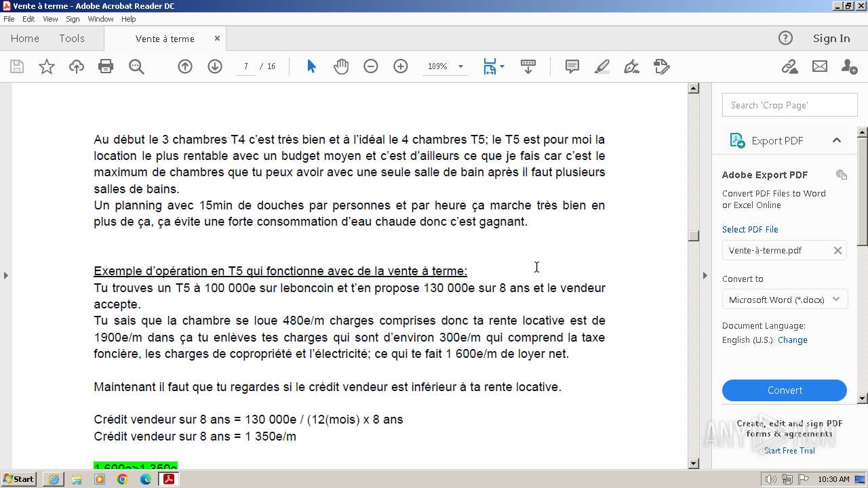This screenshot has height=488, width=868.
Task: Expand the fit page options arrow
Action: (x=502, y=66)
